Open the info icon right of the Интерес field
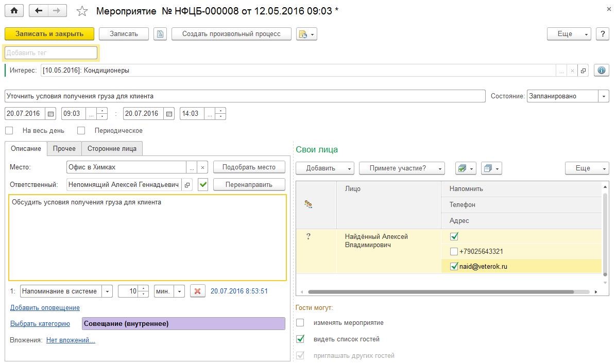 click(601, 70)
